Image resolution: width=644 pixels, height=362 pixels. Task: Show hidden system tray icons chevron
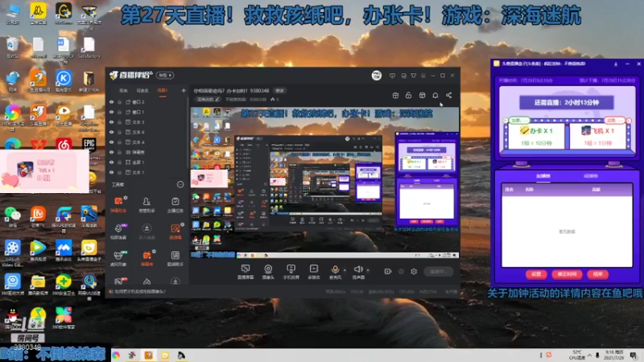coord(589,355)
